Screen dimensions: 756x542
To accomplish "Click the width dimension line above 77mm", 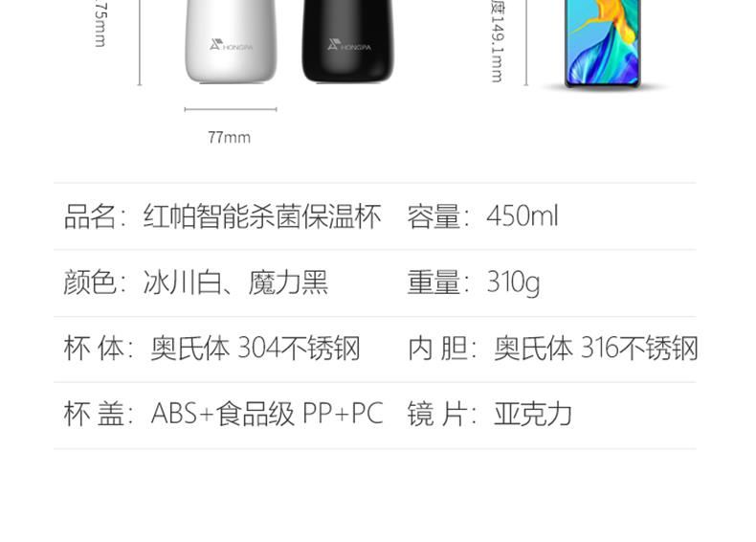I will click(x=231, y=109).
